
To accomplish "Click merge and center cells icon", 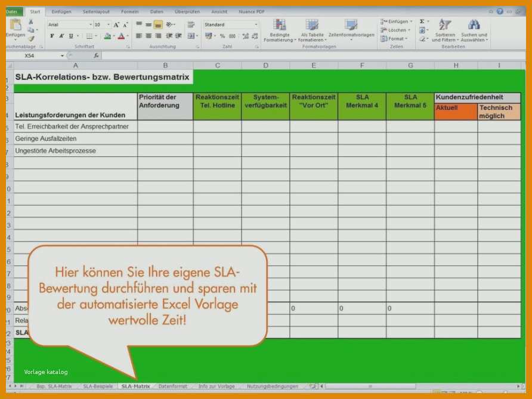I will pyautogui.click(x=191, y=36).
